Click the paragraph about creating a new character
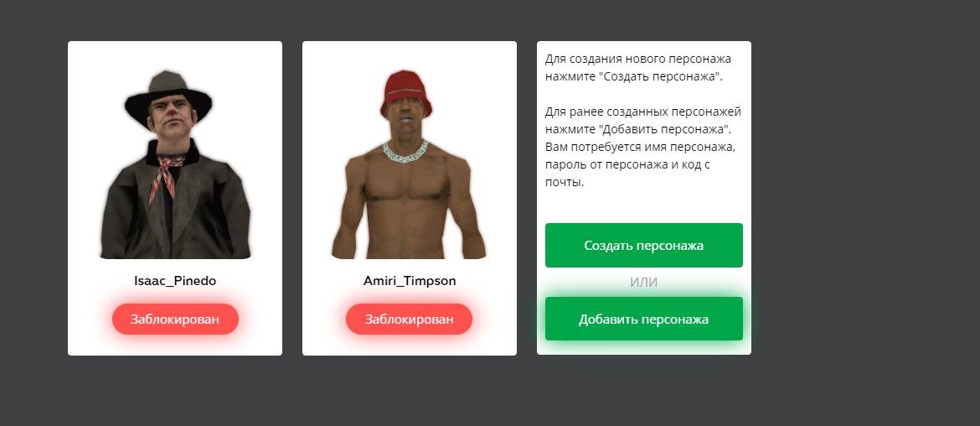Viewport: 980px width, 426px height. (x=638, y=68)
